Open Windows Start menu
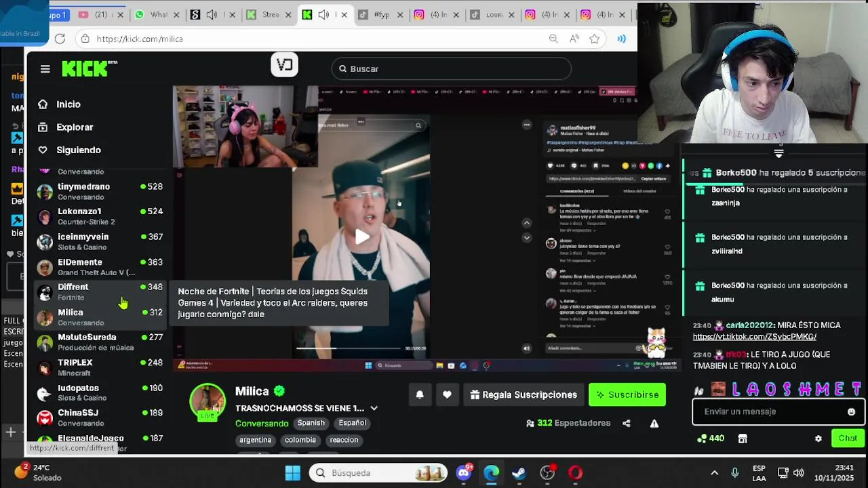The height and width of the screenshot is (488, 868). pyautogui.click(x=293, y=472)
